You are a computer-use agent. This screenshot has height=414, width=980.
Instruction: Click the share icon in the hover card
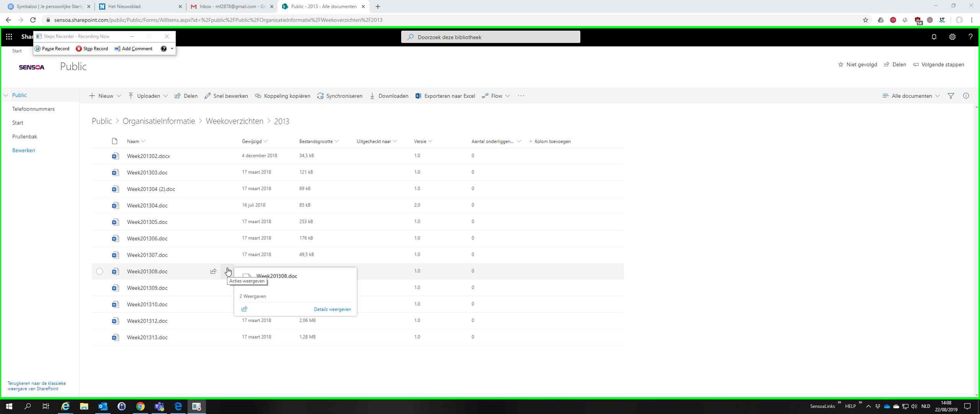pos(245,309)
